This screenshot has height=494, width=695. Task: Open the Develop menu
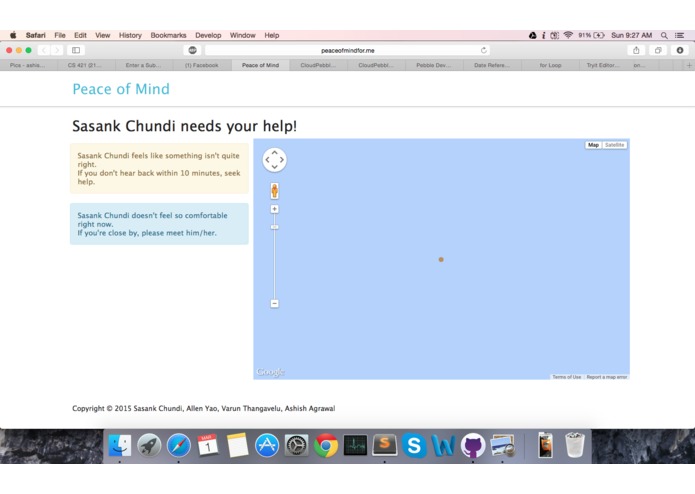coord(208,35)
